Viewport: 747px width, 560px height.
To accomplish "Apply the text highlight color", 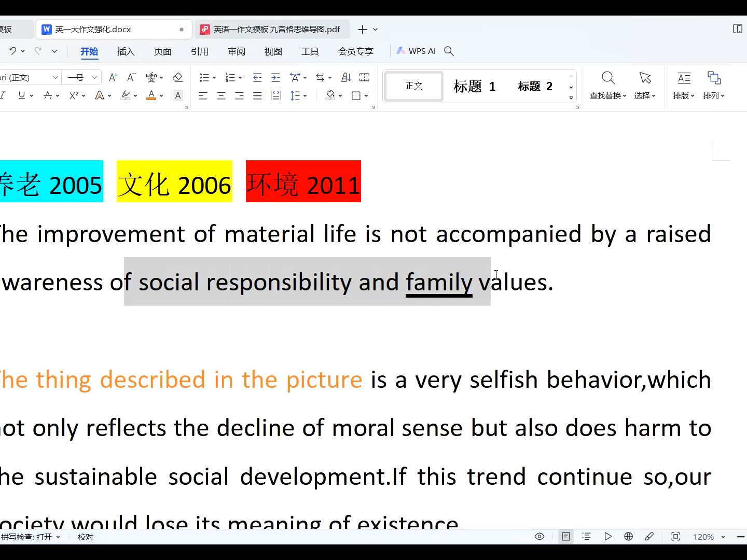I will tap(126, 95).
